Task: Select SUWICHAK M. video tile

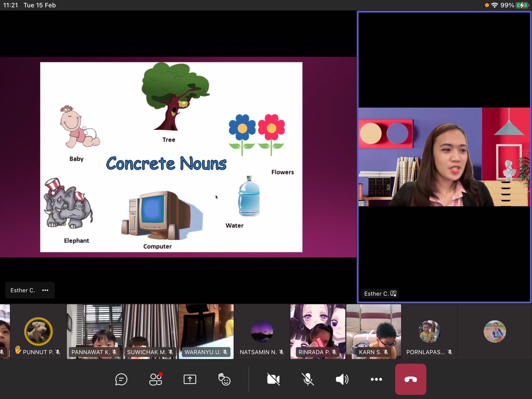Action: (150, 332)
